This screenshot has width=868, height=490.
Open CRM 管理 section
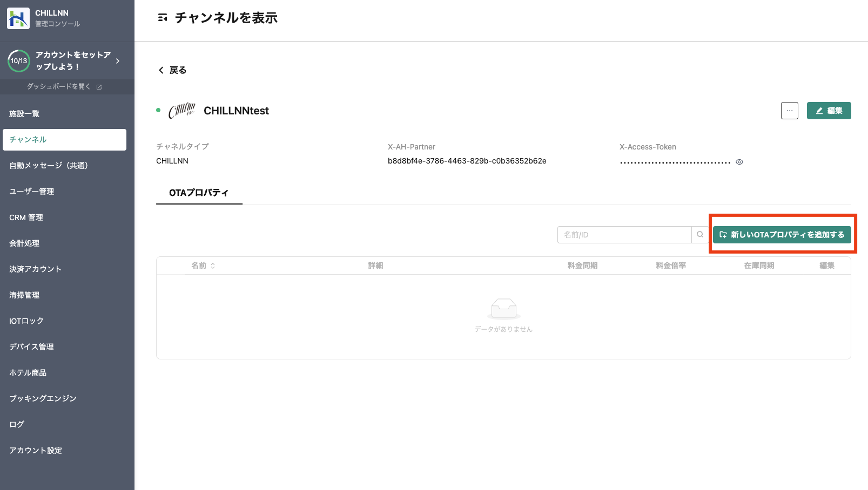point(64,217)
